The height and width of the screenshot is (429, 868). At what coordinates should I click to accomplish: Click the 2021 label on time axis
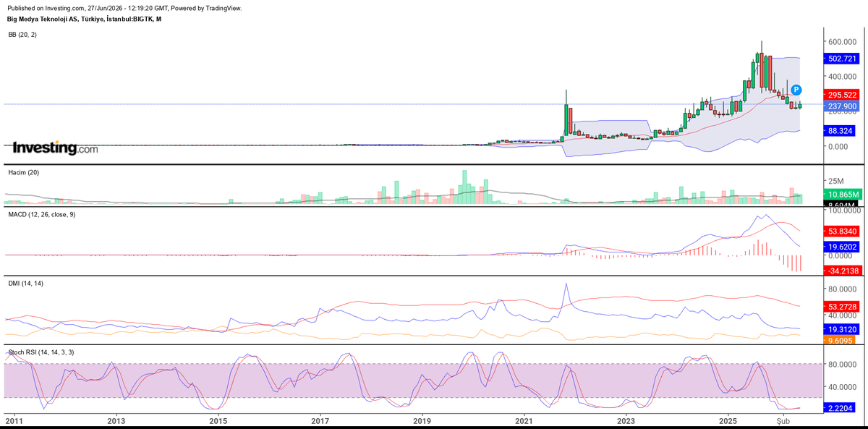click(524, 420)
